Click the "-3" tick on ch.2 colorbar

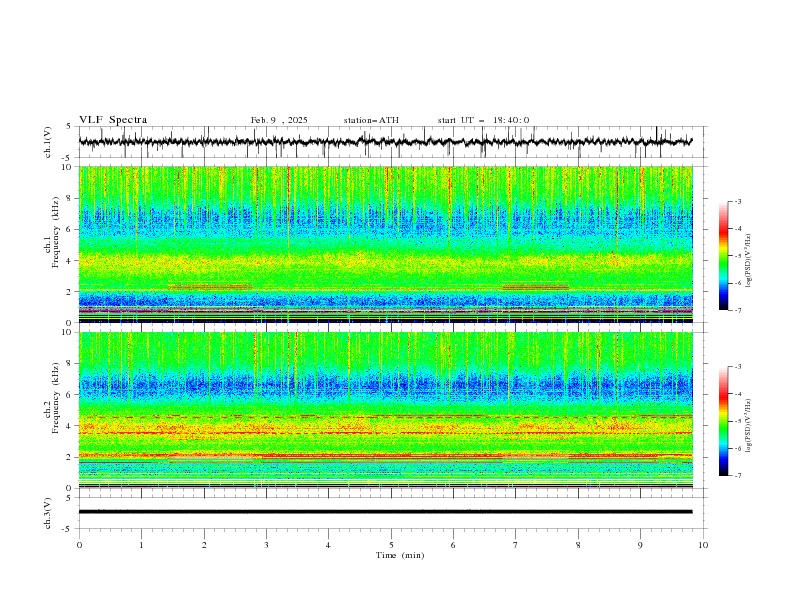737,367
